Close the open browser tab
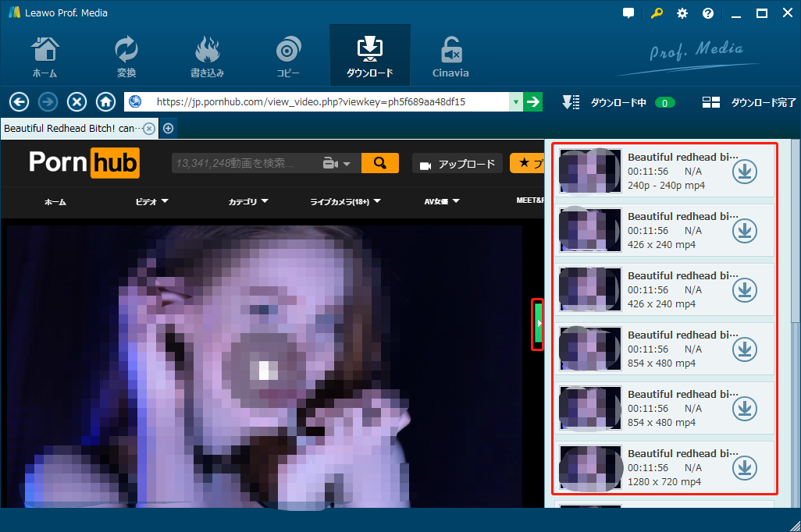 click(149, 129)
